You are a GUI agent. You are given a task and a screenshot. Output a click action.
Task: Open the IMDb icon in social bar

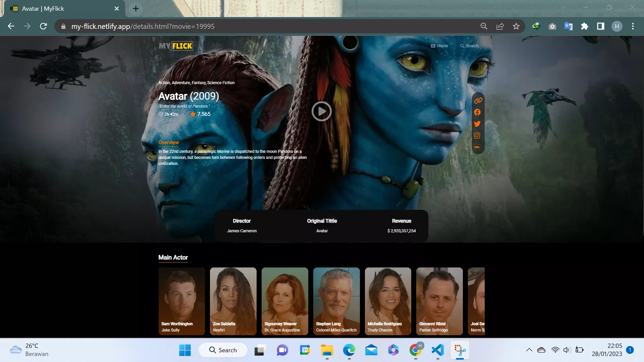pyautogui.click(x=477, y=147)
